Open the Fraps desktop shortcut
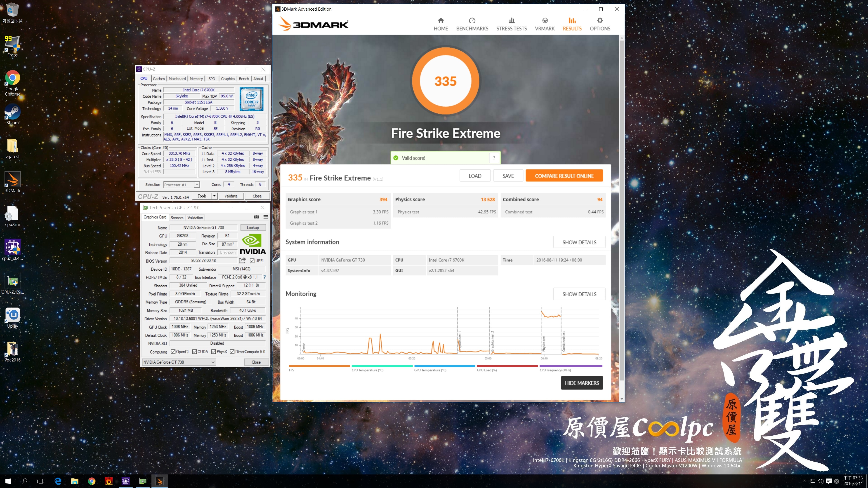 (x=12, y=46)
